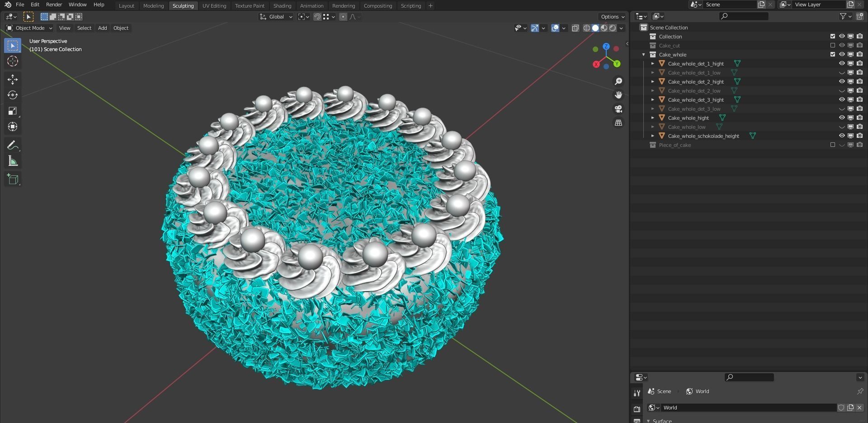This screenshot has height=423, width=868.
Task: Select the Add Cube tool
Action: (x=13, y=179)
